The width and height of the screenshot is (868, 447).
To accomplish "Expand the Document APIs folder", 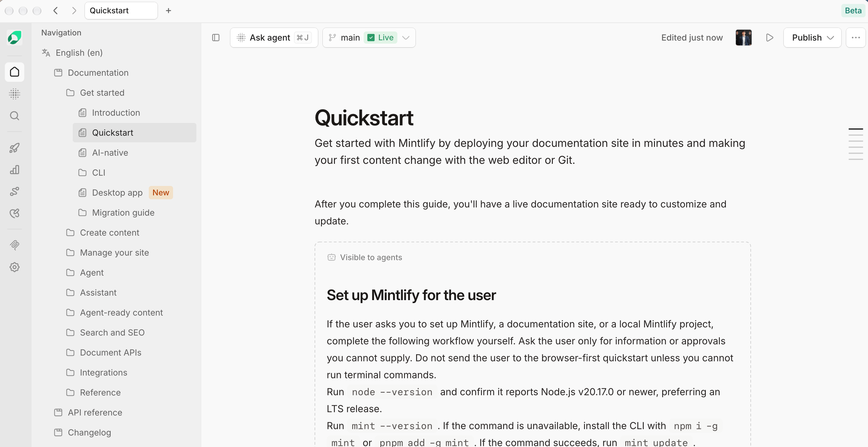I will click(x=111, y=353).
